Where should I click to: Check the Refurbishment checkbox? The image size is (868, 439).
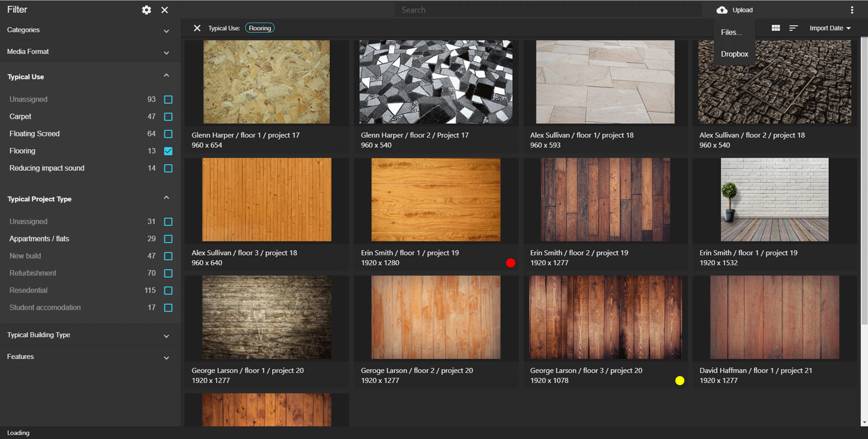(x=168, y=273)
